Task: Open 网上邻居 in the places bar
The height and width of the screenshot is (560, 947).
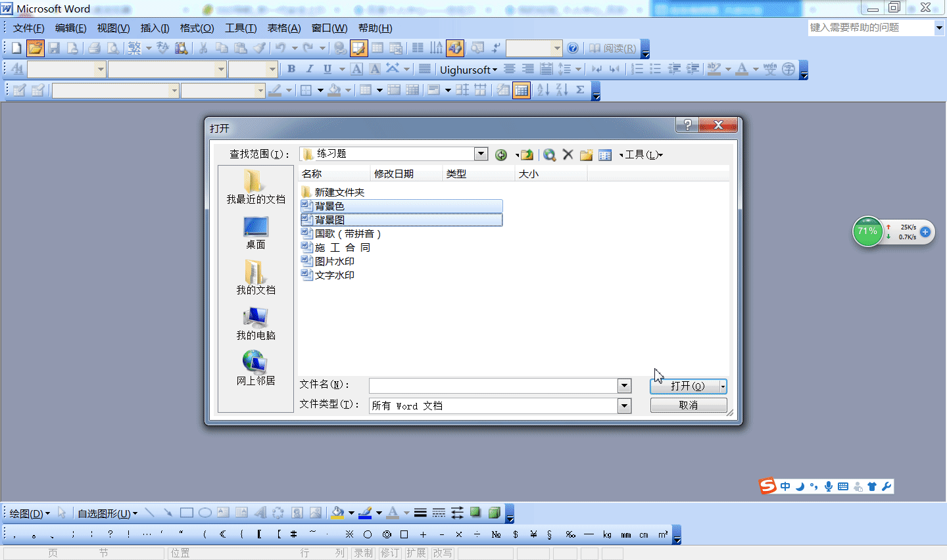Action: [x=256, y=368]
